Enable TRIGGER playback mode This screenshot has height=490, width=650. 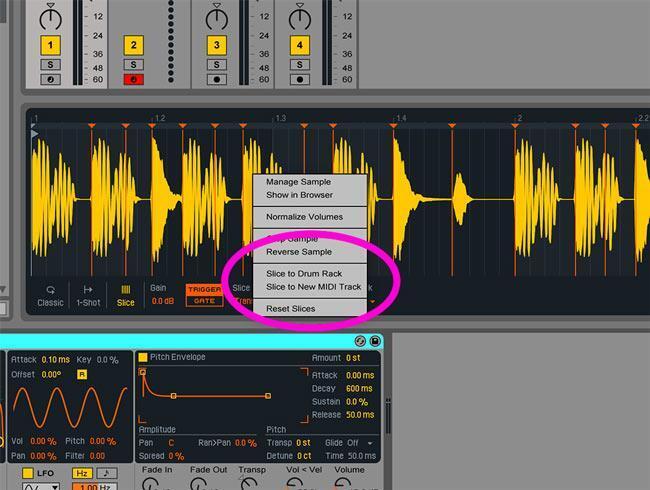click(205, 289)
